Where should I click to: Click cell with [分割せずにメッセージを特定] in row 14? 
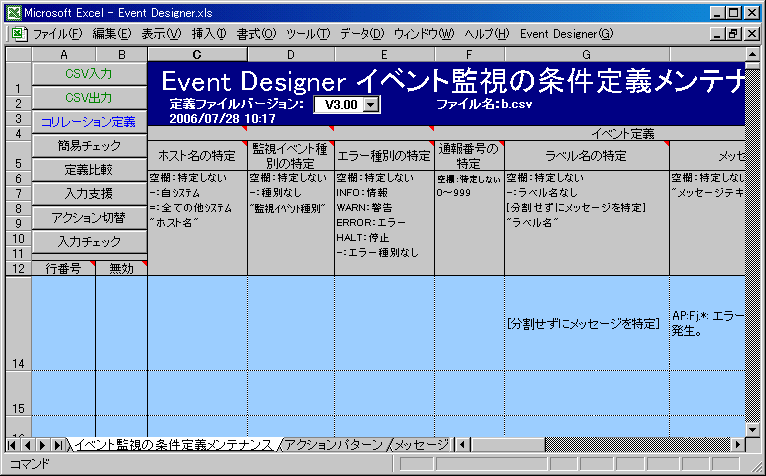587,323
